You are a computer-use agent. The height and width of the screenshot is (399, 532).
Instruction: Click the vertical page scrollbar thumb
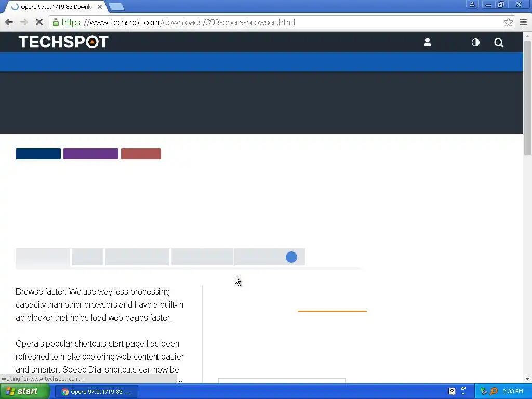coord(527,97)
